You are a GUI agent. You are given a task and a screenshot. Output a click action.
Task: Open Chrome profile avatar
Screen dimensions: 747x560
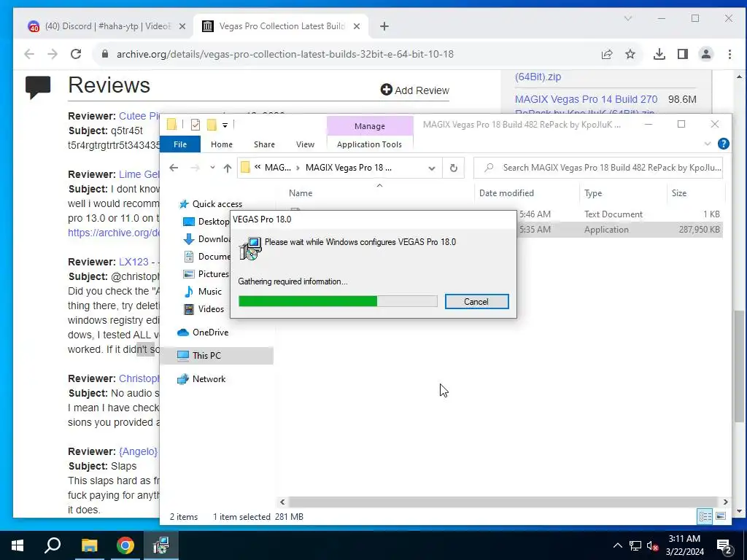coord(706,54)
